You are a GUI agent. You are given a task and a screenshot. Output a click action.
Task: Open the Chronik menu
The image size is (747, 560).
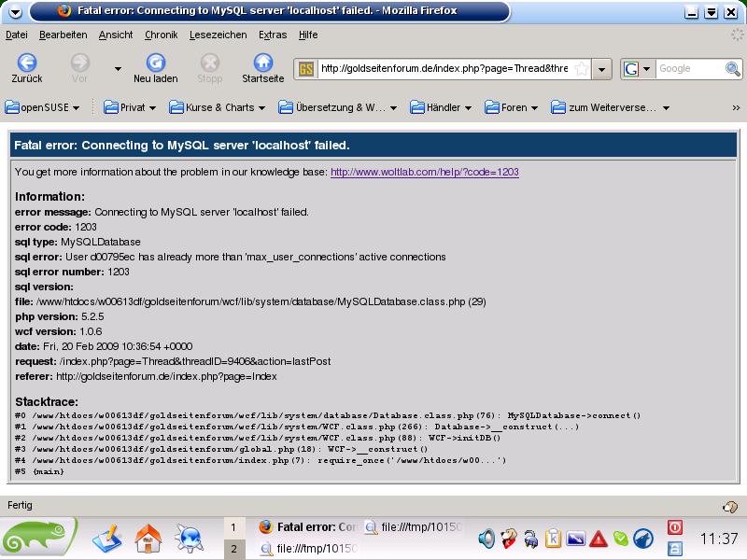click(x=161, y=35)
